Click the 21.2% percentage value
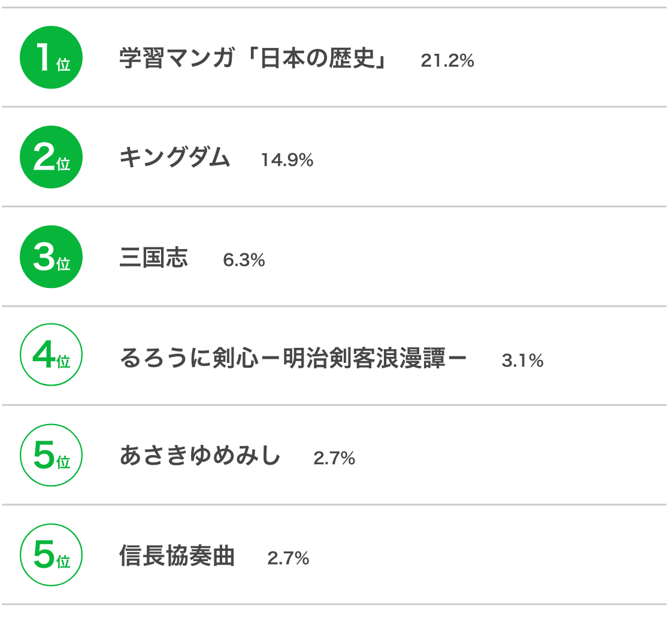This screenshot has height=618, width=672. [447, 60]
